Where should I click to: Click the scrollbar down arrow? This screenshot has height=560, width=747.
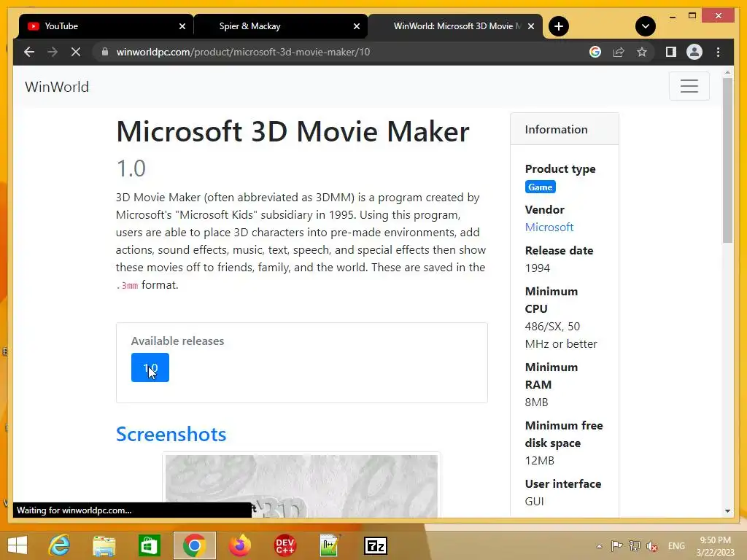point(727,511)
